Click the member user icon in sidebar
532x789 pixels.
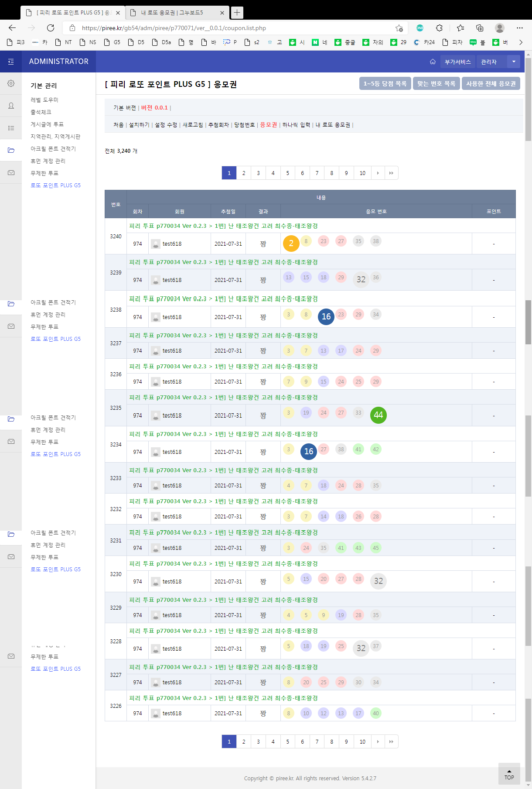(x=11, y=106)
